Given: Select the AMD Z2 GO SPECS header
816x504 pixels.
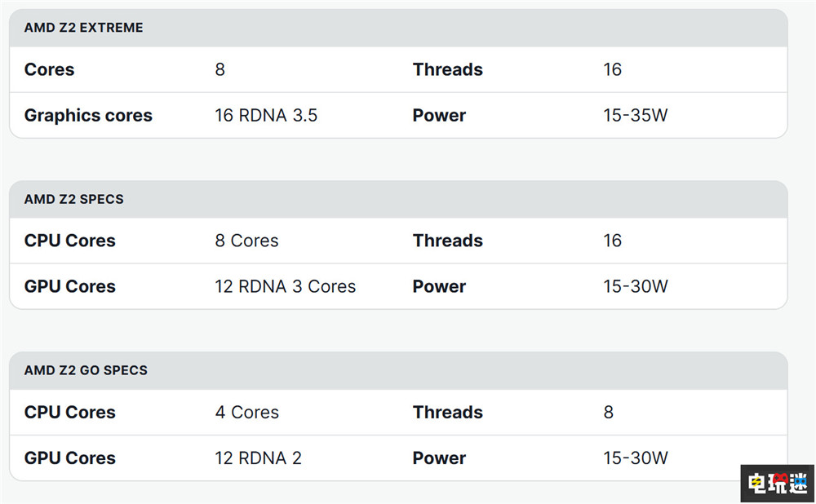Looking at the screenshot, I should tap(86, 370).
